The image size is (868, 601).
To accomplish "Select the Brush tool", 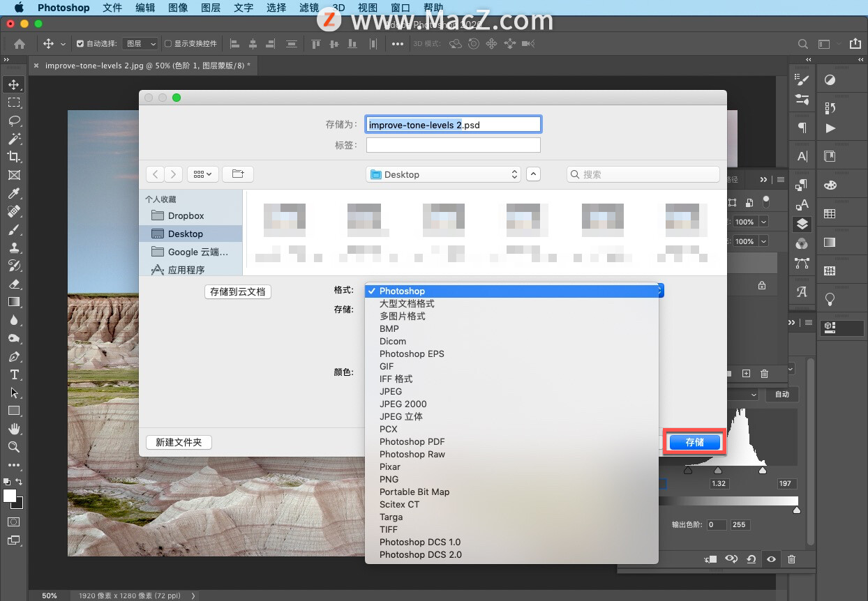I will pyautogui.click(x=13, y=229).
